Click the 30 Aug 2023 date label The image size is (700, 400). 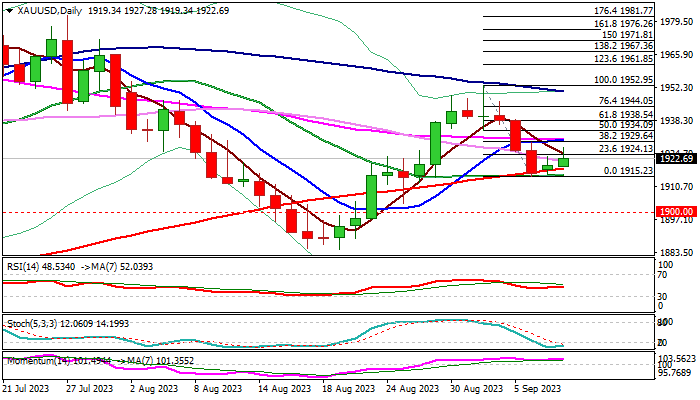(x=477, y=389)
